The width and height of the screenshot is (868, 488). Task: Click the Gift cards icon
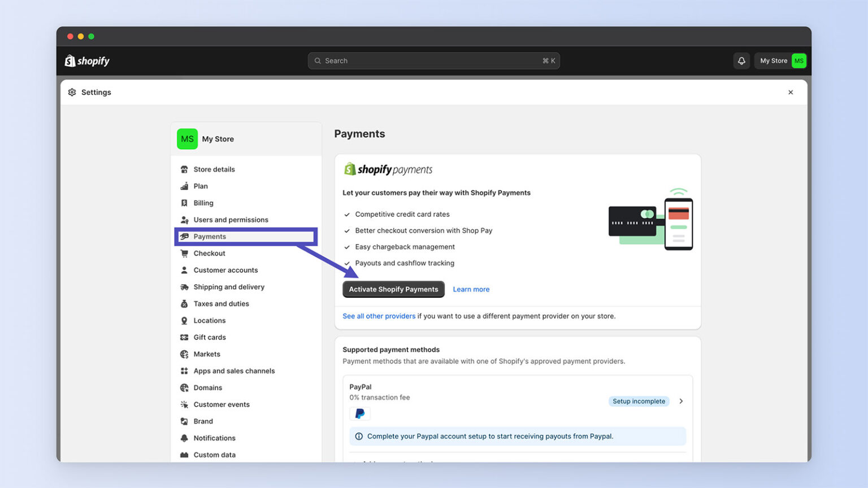[184, 337]
